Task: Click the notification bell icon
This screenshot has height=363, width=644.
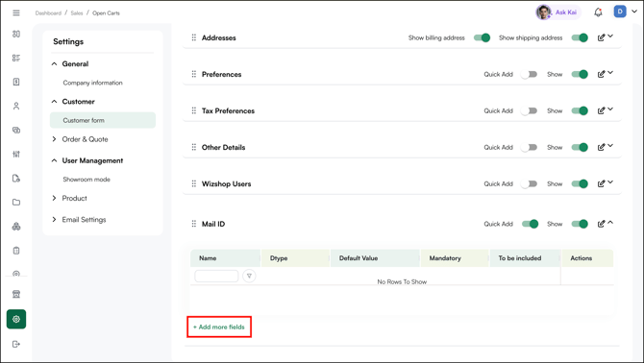Action: 598,12
